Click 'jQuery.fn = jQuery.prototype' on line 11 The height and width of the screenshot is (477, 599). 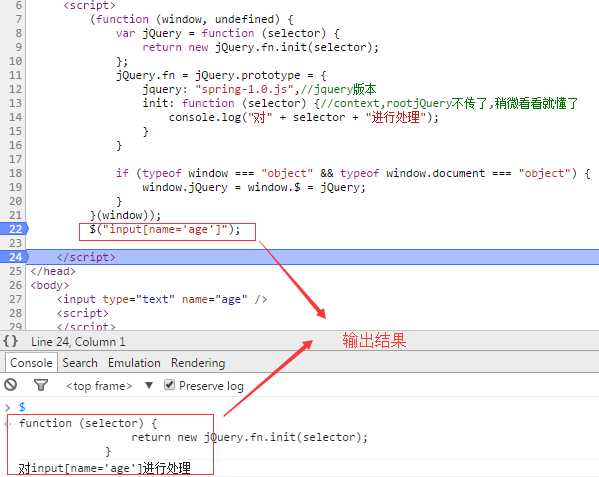tap(221, 75)
